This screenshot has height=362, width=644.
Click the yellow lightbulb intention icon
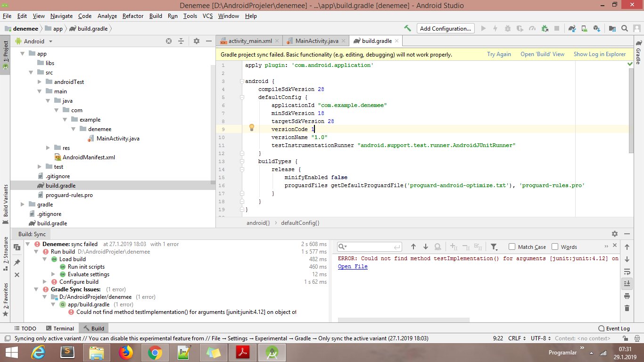tap(252, 127)
